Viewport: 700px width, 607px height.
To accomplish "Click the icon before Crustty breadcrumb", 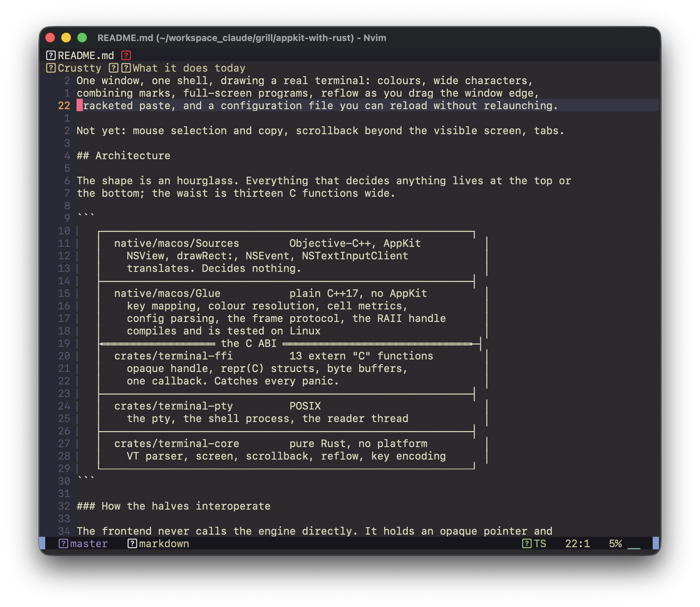I will [x=51, y=68].
